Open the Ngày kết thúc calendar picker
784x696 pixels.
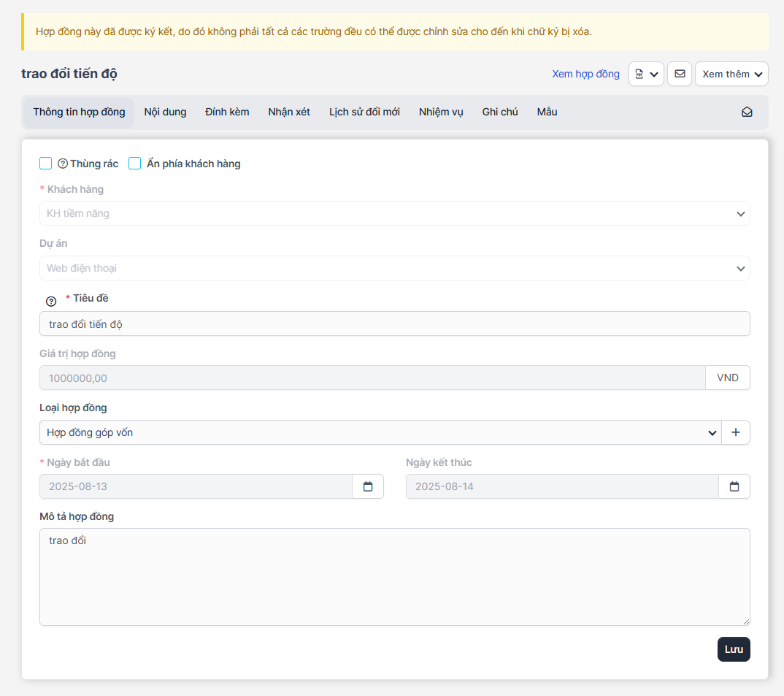pos(734,486)
